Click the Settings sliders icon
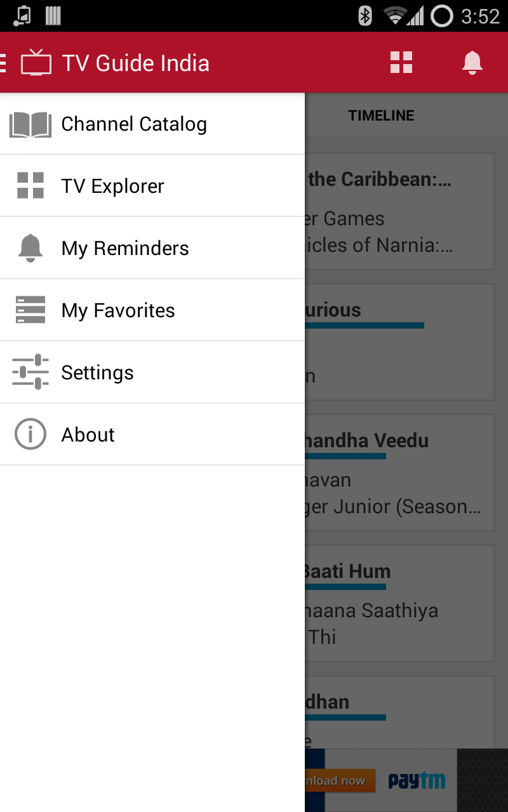 click(x=30, y=372)
